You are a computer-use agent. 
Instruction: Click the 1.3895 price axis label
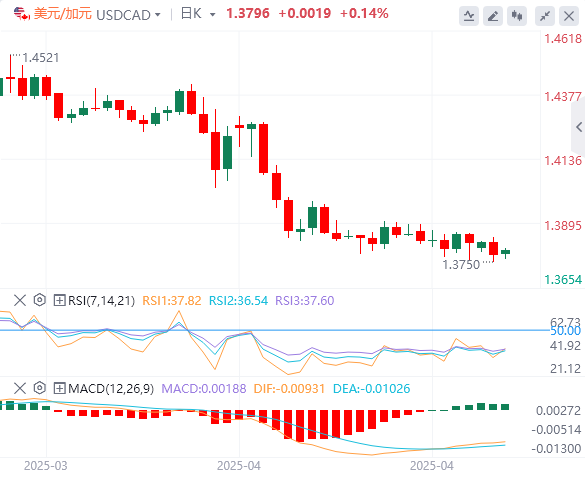(563, 226)
